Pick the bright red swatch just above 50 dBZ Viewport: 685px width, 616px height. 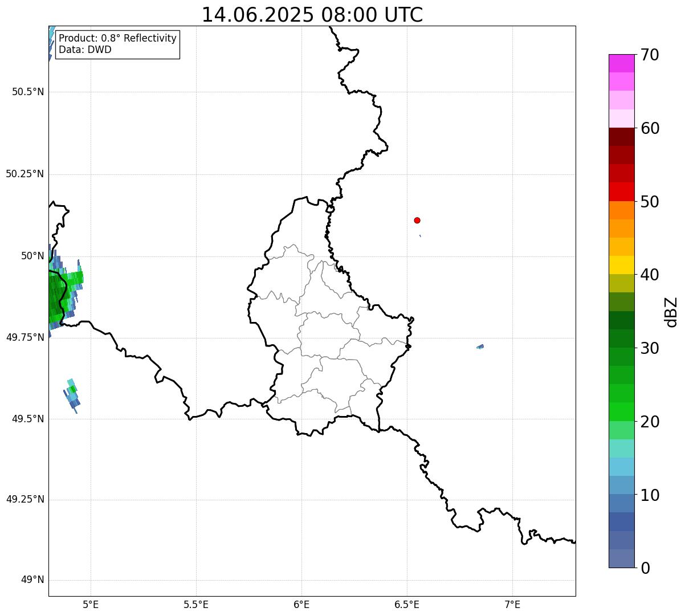621,191
